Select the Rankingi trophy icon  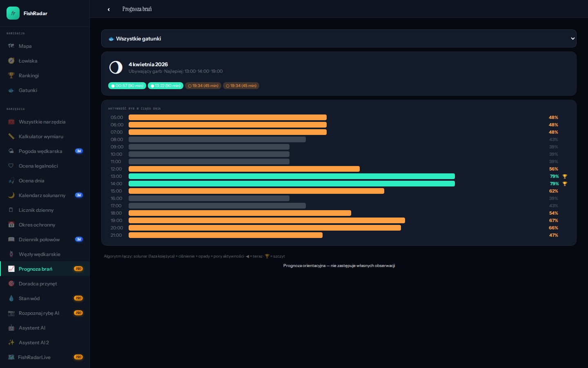(x=11, y=76)
